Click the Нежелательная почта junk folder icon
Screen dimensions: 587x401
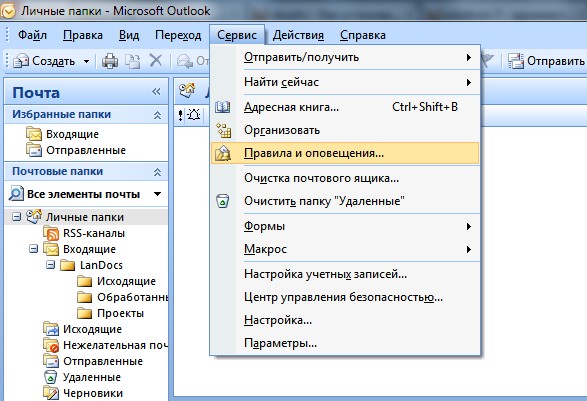tap(51, 345)
